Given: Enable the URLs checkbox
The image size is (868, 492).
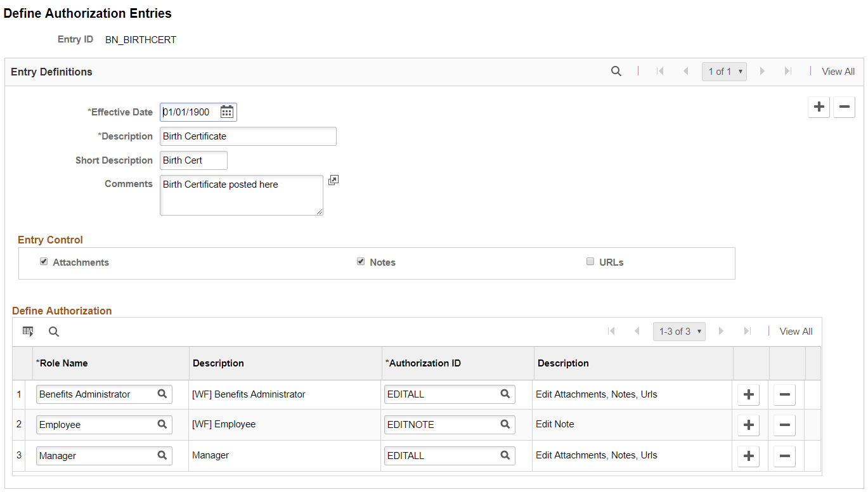Looking at the screenshot, I should [590, 261].
